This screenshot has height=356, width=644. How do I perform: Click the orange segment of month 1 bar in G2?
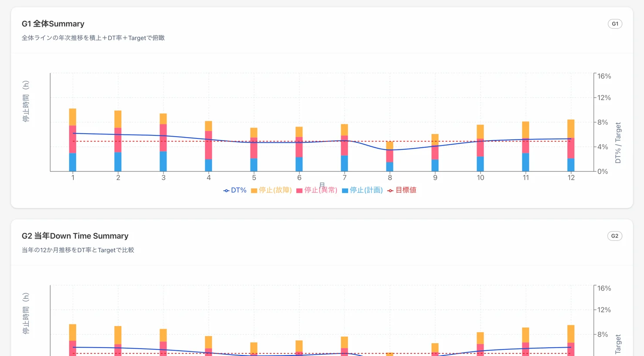(73, 332)
